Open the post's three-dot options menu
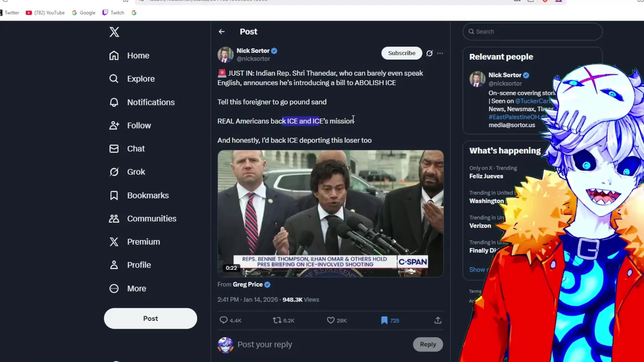Screen dimensions: 644x362 [x=440, y=53]
